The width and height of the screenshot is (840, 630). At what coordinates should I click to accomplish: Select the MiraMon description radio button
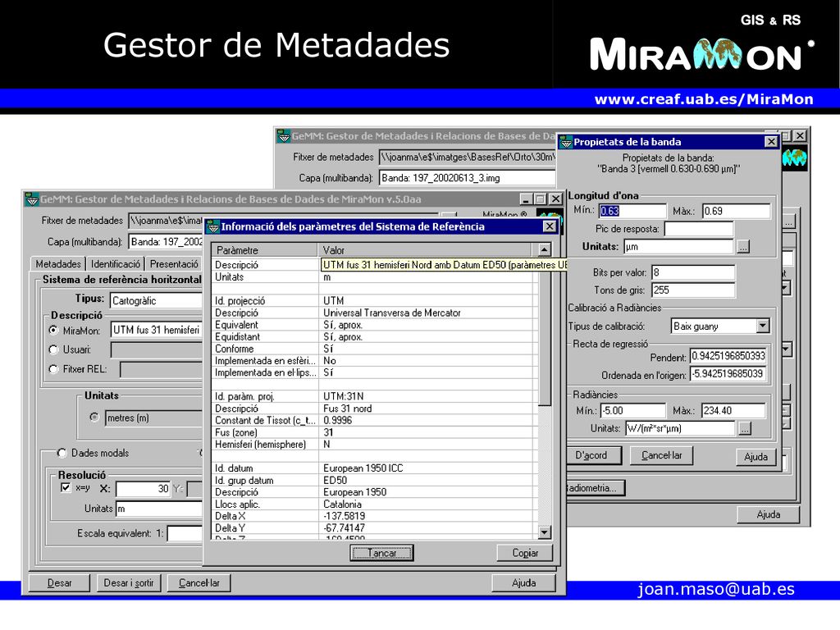53,330
